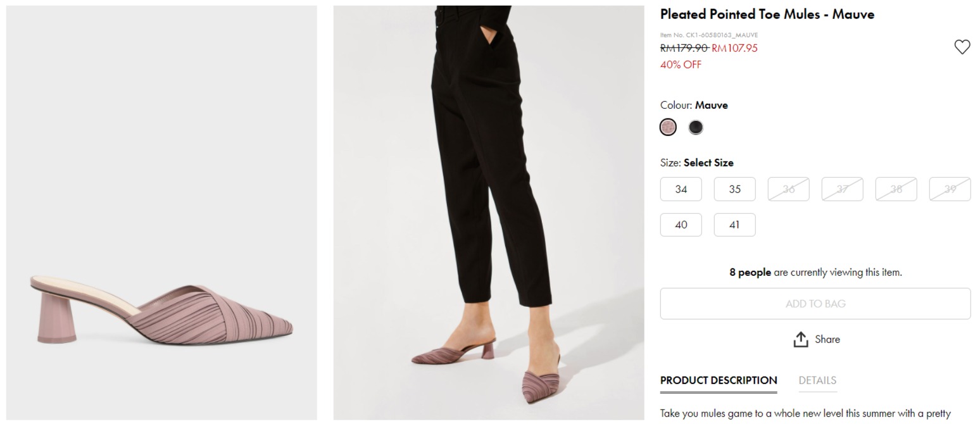
Task: Choose size 35
Action: coord(734,189)
